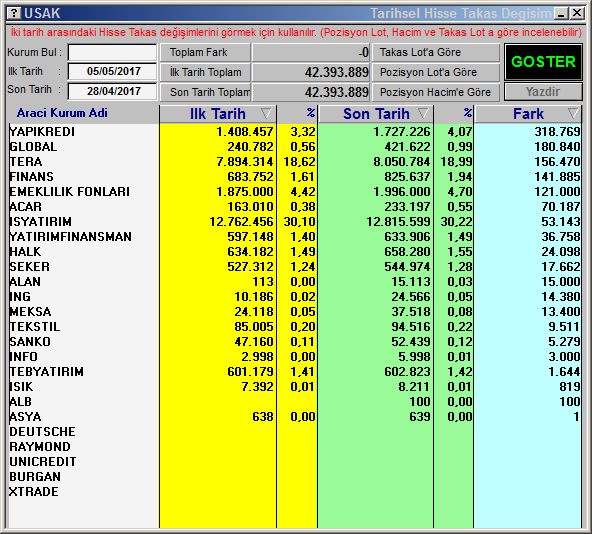This screenshot has height=534, width=592.
Task: Select the EMEKLILIK FONLARI row
Action: [x=294, y=192]
